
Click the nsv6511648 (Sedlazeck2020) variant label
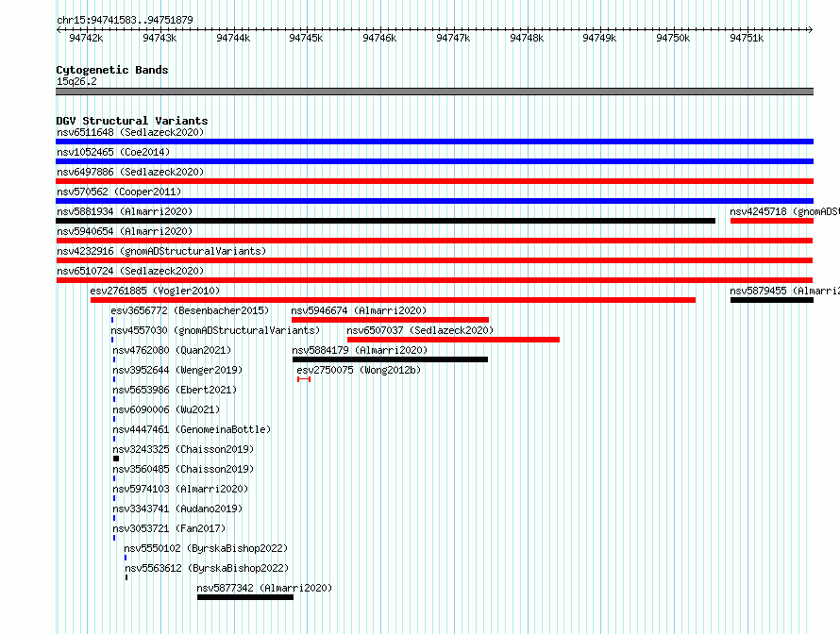(x=130, y=132)
